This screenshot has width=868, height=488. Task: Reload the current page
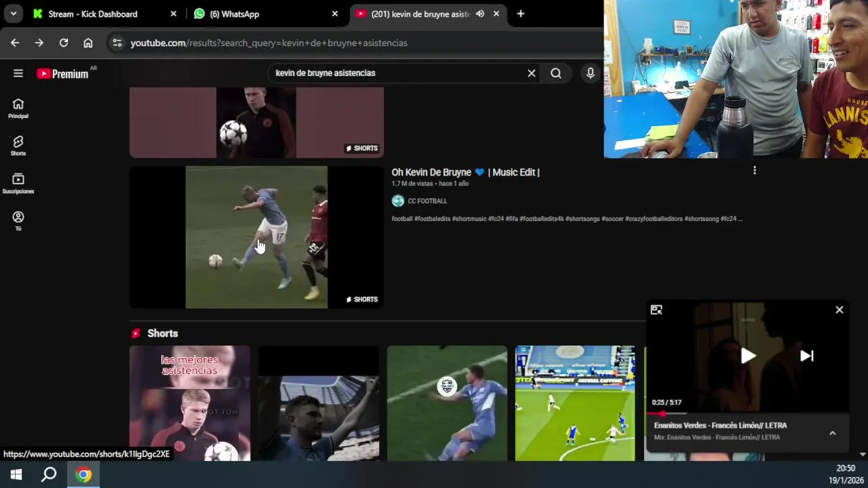(64, 43)
